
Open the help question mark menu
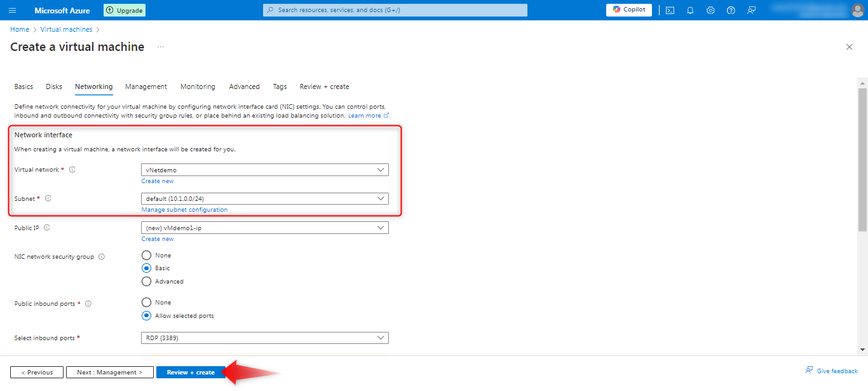coord(731,10)
